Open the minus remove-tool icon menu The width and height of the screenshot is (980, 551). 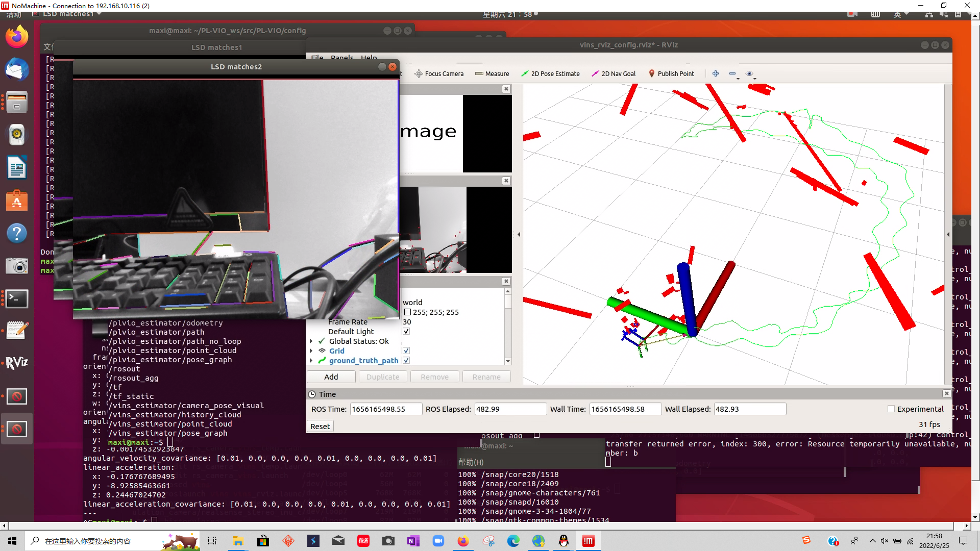[733, 73]
